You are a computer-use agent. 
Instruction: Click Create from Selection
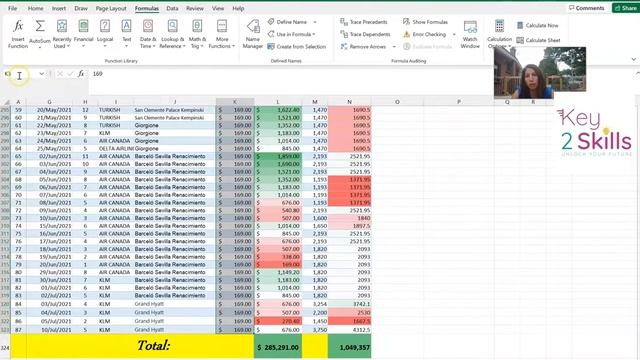pyautogui.click(x=297, y=47)
